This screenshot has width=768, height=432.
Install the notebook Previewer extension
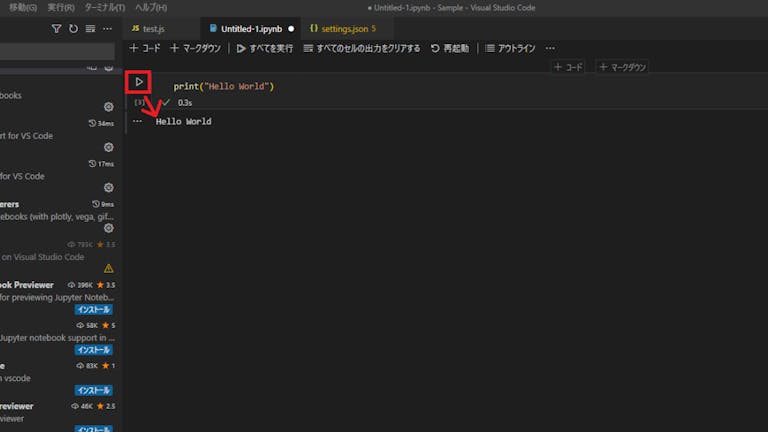[94, 310]
